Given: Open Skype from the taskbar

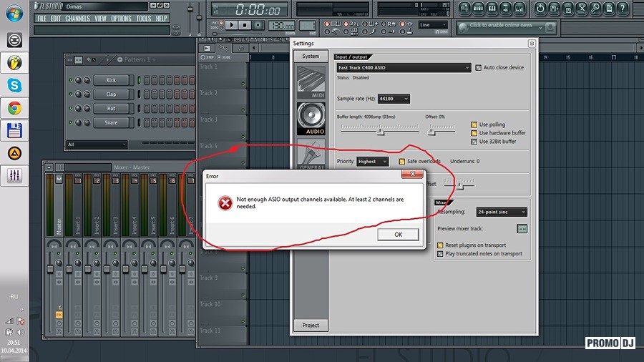Looking at the screenshot, I should (x=14, y=85).
